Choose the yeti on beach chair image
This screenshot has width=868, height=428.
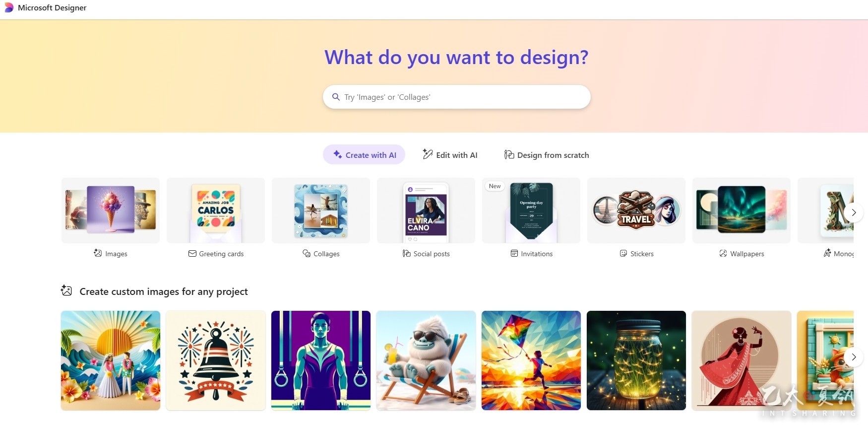click(426, 360)
